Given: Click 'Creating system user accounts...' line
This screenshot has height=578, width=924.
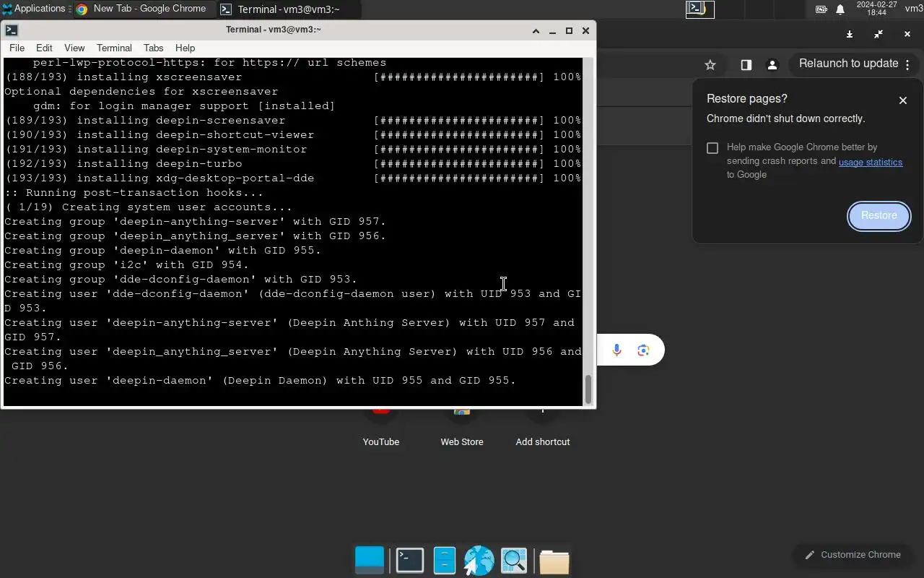Looking at the screenshot, I should point(148,207).
